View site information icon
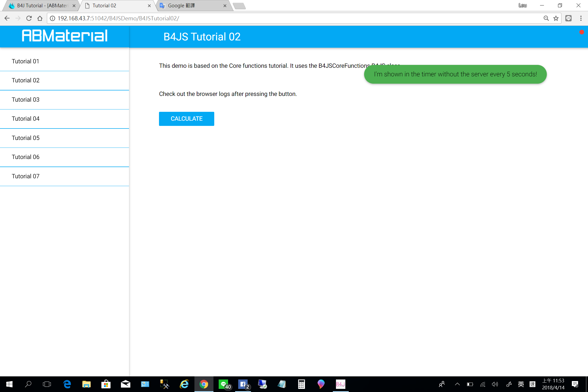The width and height of the screenshot is (588, 392). click(x=52, y=18)
